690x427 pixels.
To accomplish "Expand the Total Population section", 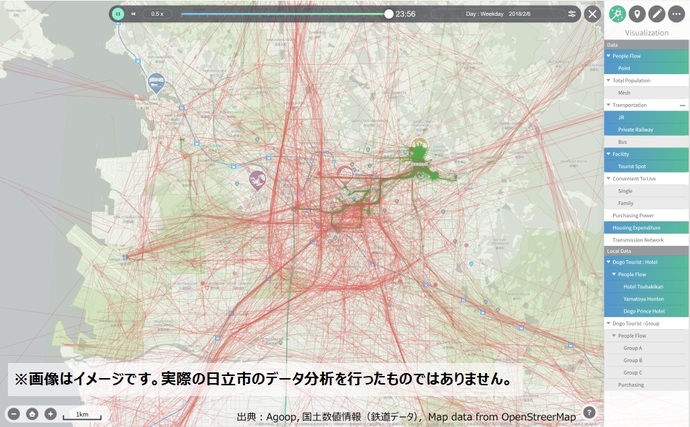I will 609,80.
